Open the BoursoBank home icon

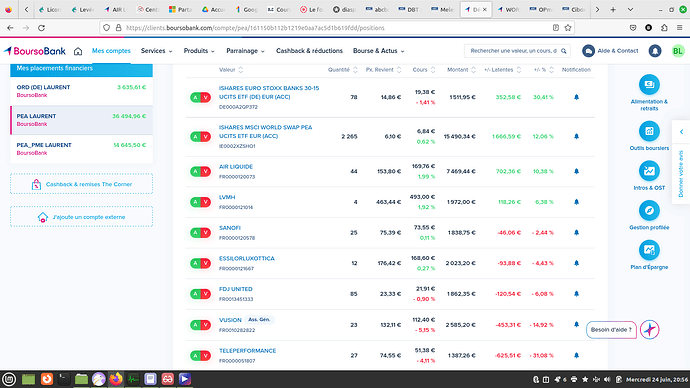point(78,51)
